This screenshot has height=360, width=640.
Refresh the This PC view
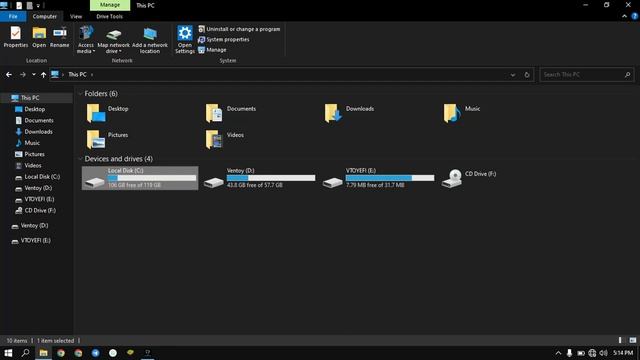[527, 75]
